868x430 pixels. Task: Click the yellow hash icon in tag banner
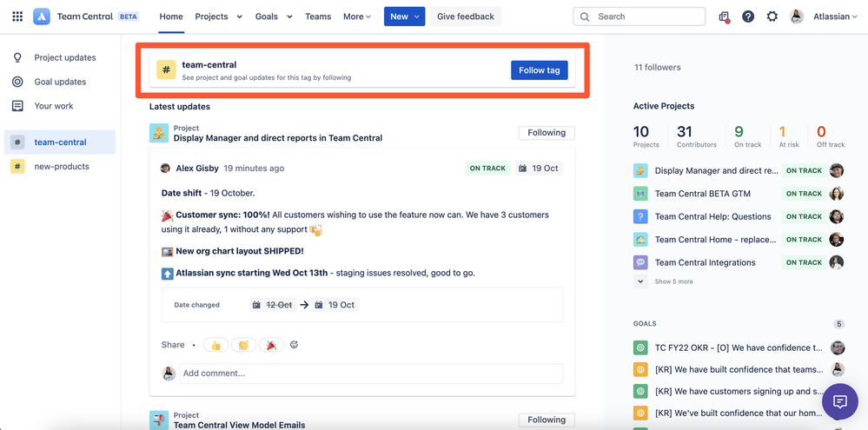[166, 69]
